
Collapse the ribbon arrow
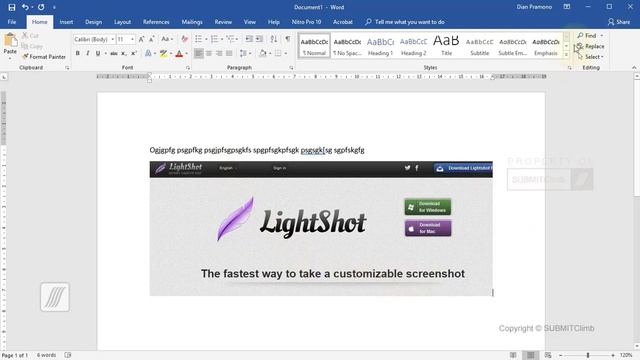coord(634,68)
